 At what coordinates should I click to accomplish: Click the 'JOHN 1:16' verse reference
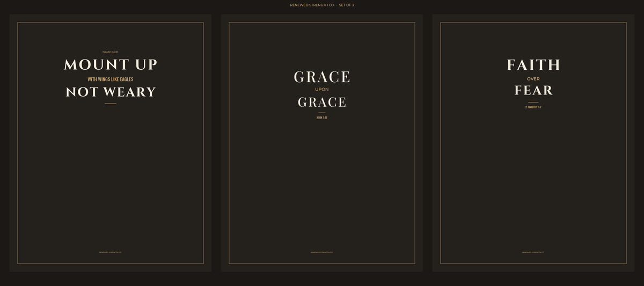322,118
